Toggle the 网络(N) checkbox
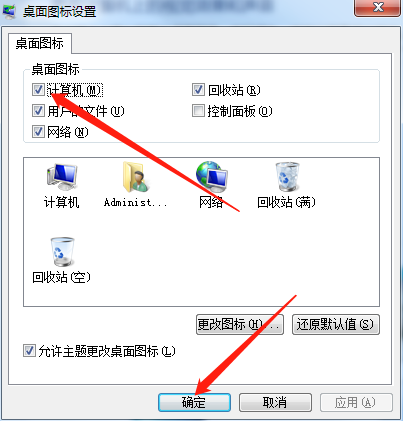The height and width of the screenshot is (421, 403). [38, 132]
